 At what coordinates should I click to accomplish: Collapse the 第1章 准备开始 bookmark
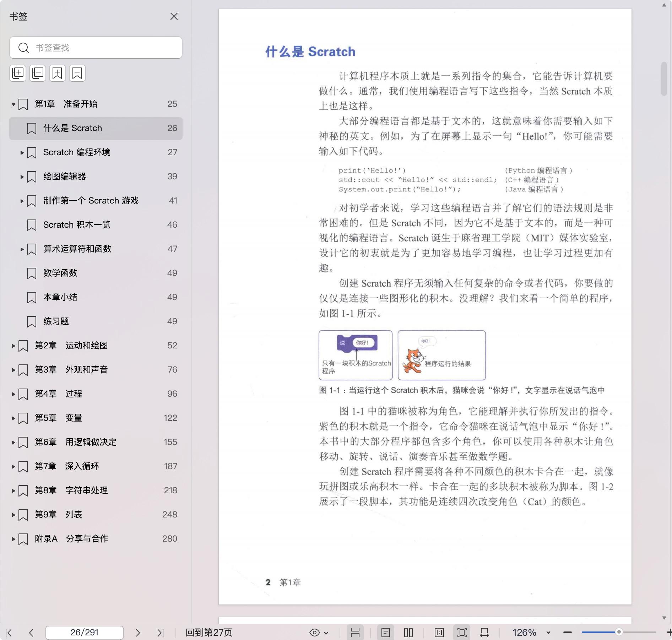coord(13,104)
